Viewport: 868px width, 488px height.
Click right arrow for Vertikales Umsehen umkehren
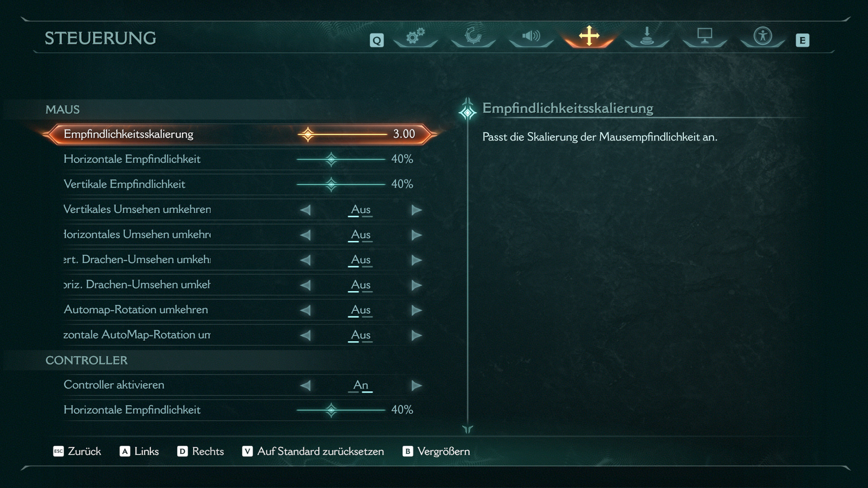click(416, 210)
